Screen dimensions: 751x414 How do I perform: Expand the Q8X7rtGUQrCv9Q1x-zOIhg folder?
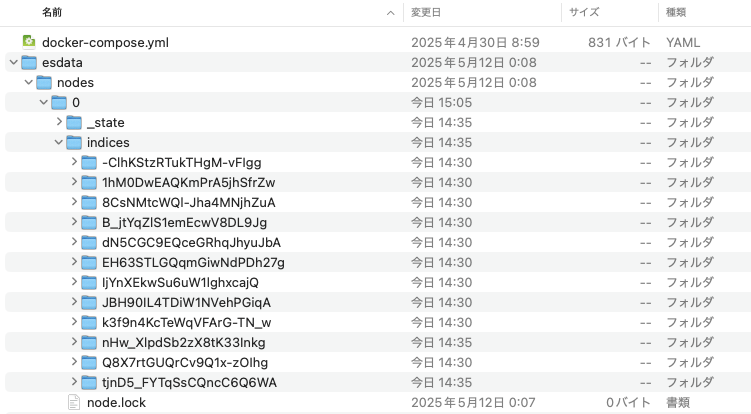click(x=74, y=362)
